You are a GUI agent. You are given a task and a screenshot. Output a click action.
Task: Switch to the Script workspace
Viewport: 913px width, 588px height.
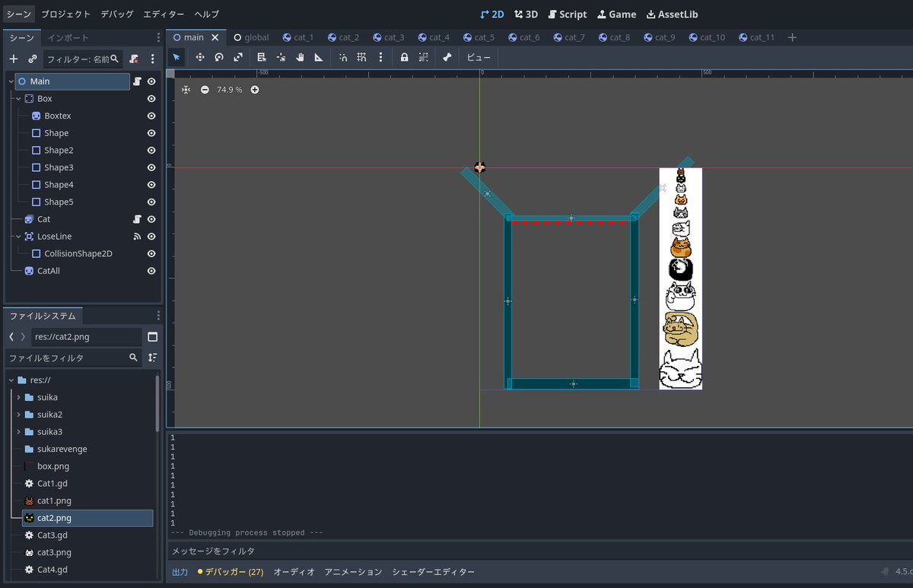[568, 14]
